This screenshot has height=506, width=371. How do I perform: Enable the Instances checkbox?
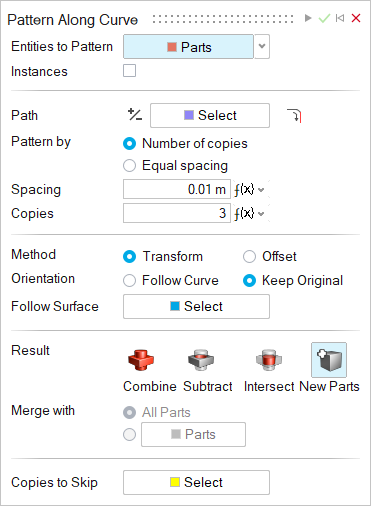pyautogui.click(x=129, y=71)
